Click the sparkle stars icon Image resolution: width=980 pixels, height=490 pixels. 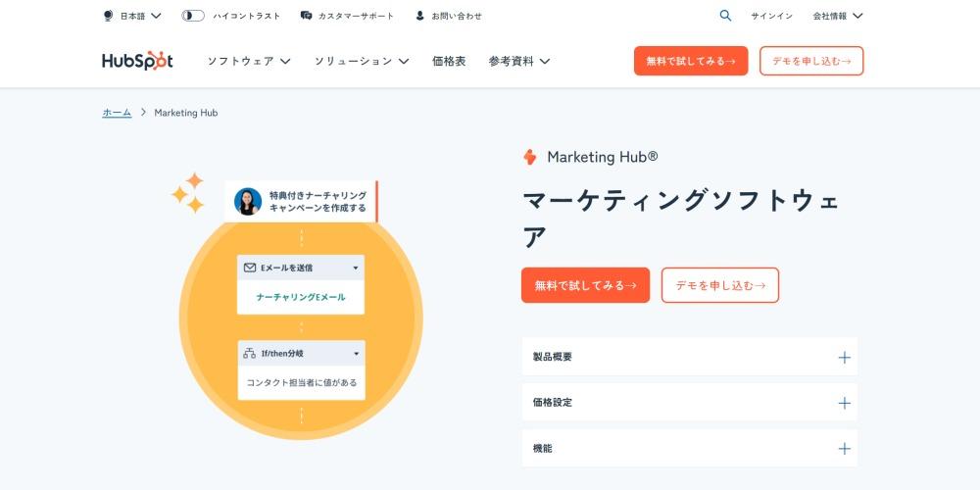[x=188, y=192]
